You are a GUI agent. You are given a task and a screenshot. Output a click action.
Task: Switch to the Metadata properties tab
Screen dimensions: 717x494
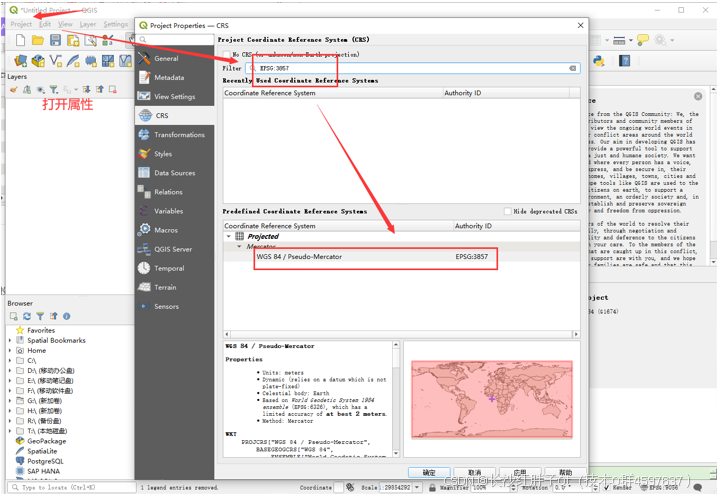click(174, 78)
